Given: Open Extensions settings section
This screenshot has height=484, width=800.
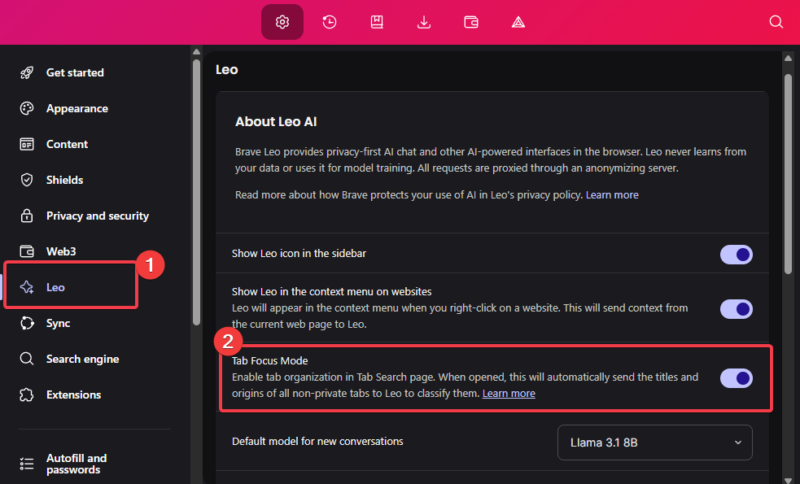Looking at the screenshot, I should tap(73, 395).
